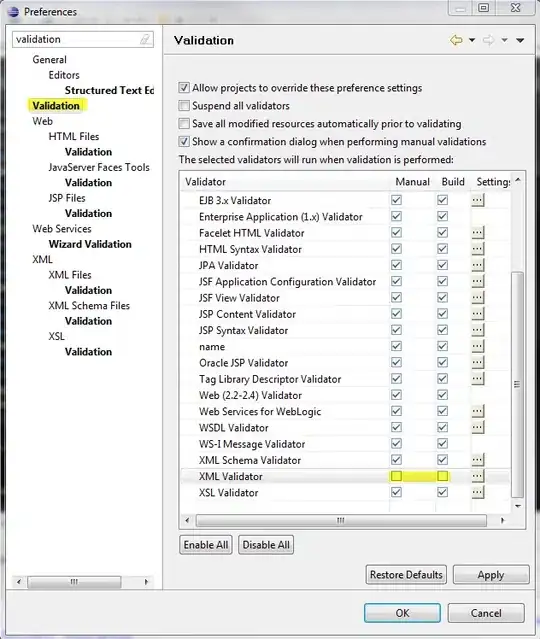Click the Validator column header
Image resolution: width=540 pixels, height=639 pixels.
point(284,182)
